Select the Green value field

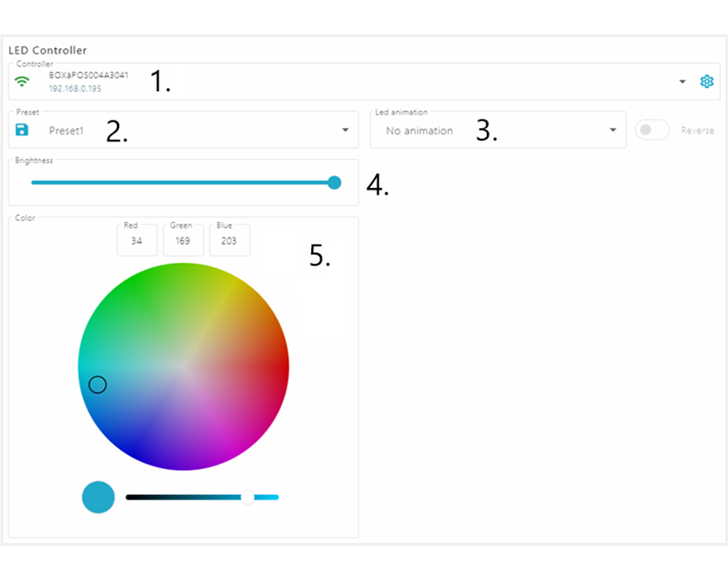183,241
